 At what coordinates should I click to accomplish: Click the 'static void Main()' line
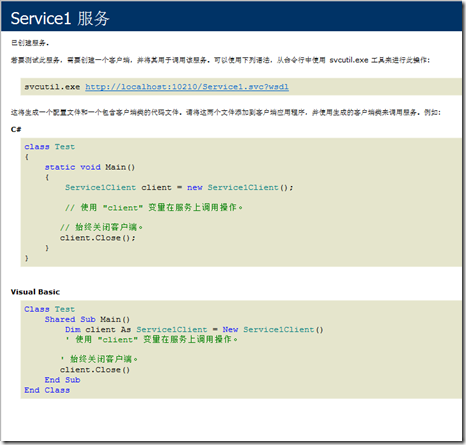coord(90,167)
